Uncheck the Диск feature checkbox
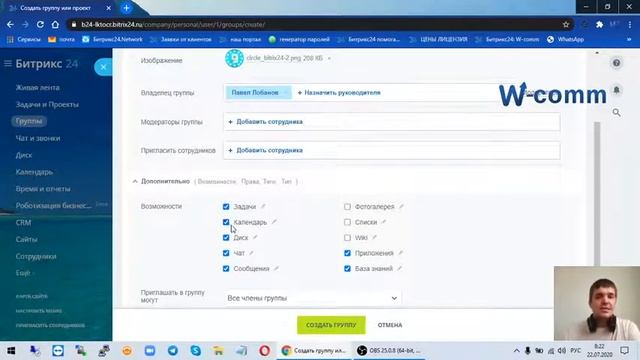Image resolution: width=640 pixels, height=360 pixels. tap(226, 238)
